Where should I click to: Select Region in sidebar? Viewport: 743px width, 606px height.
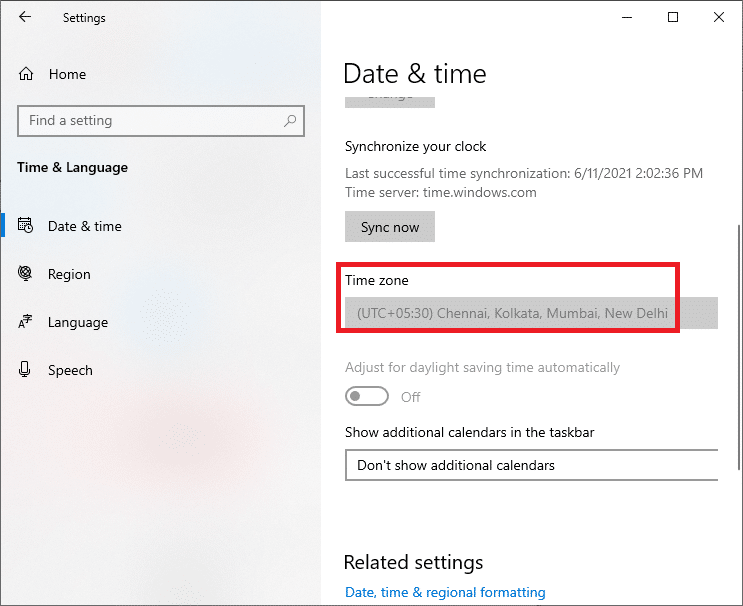click(69, 274)
